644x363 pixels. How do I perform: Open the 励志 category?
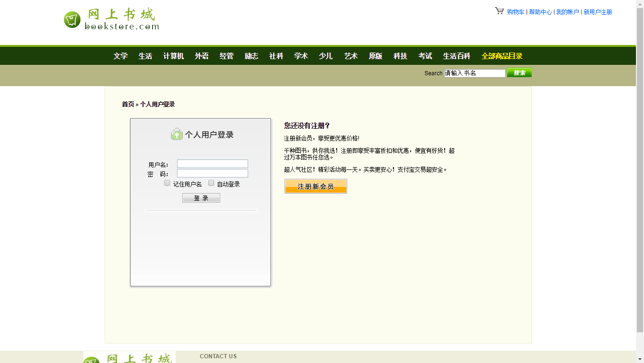(x=251, y=56)
